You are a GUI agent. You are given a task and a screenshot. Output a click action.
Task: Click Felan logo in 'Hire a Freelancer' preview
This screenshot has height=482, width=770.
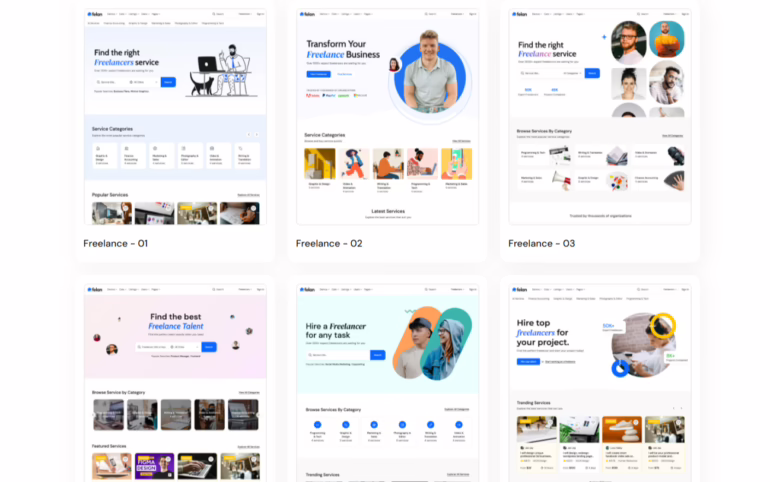click(x=307, y=290)
